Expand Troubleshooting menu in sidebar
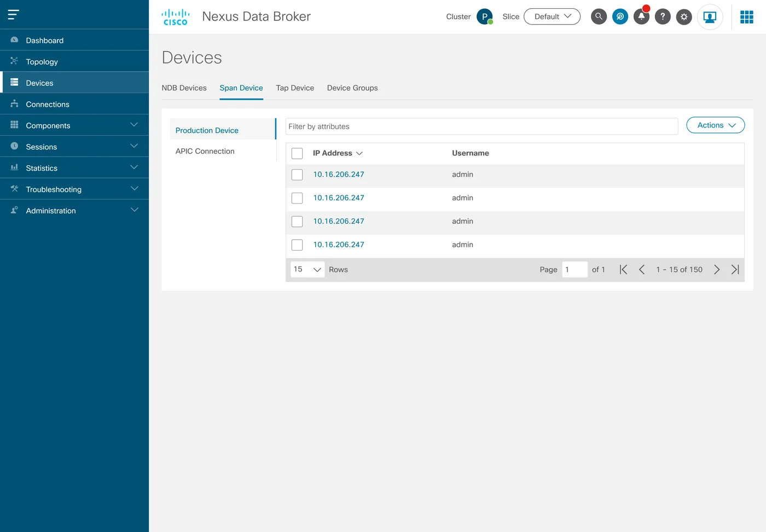 [74, 189]
